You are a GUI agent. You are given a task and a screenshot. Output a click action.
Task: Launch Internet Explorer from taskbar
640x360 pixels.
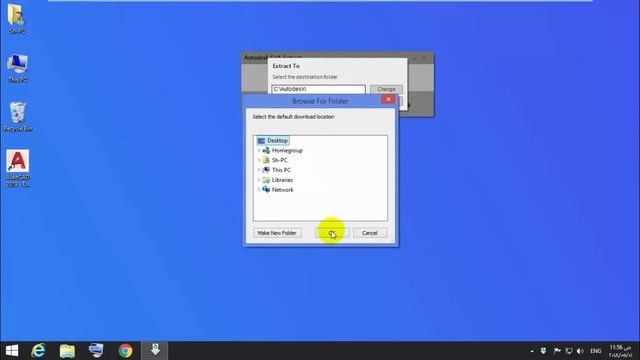(38, 351)
